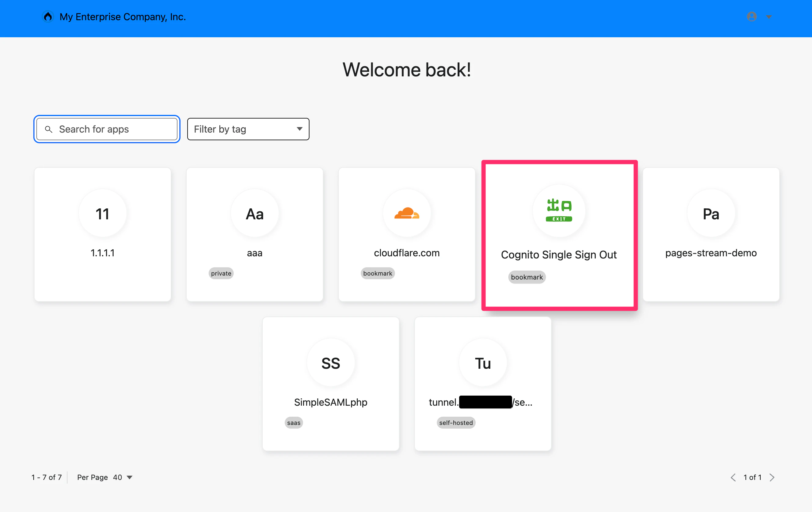Select the cloudflare.com app title
The height and width of the screenshot is (512, 812).
[x=407, y=253]
